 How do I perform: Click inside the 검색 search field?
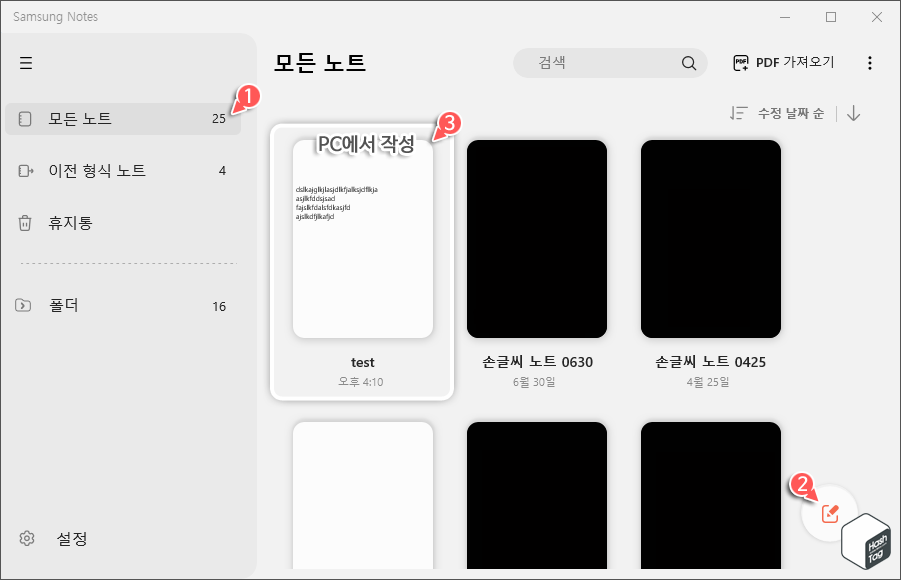(x=600, y=62)
